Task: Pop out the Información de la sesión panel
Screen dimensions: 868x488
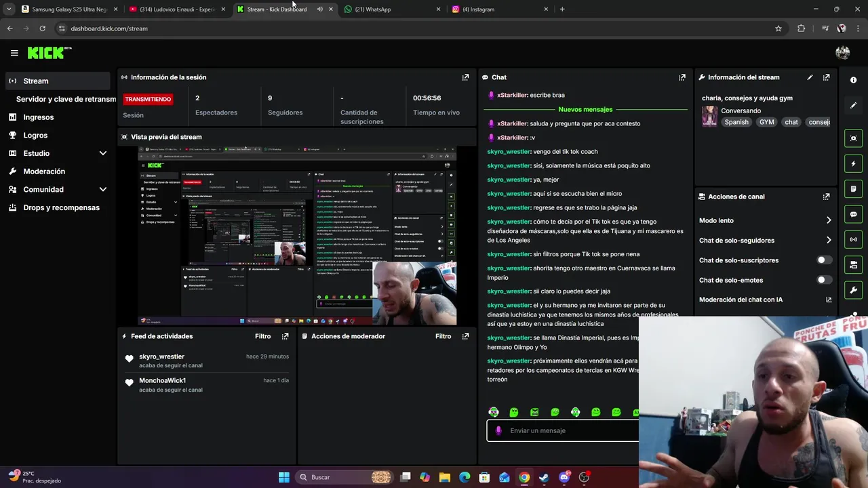Action: (465, 77)
